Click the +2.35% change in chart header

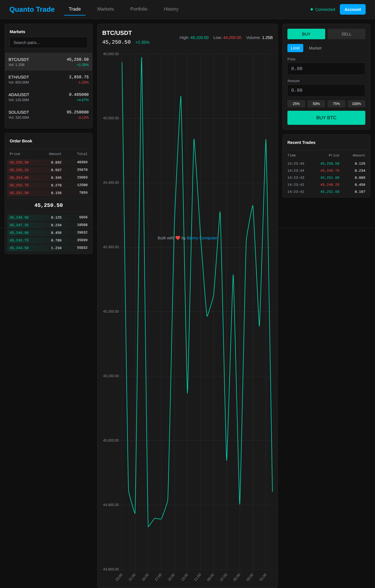pyautogui.click(x=142, y=42)
